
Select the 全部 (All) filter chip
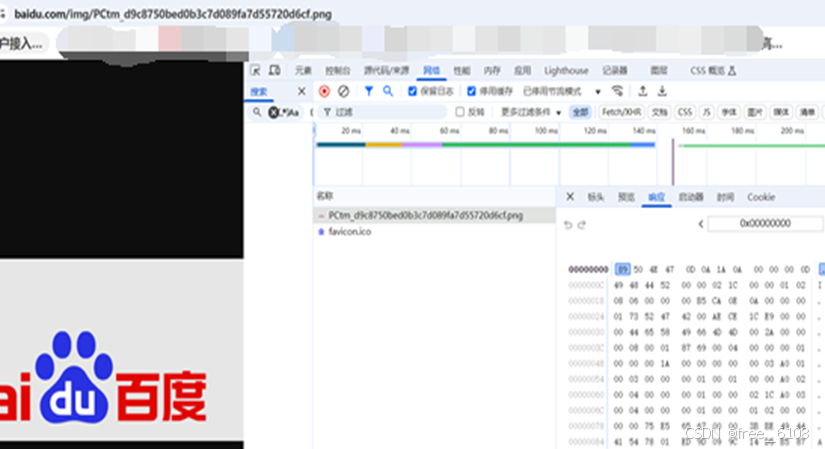[x=580, y=112]
